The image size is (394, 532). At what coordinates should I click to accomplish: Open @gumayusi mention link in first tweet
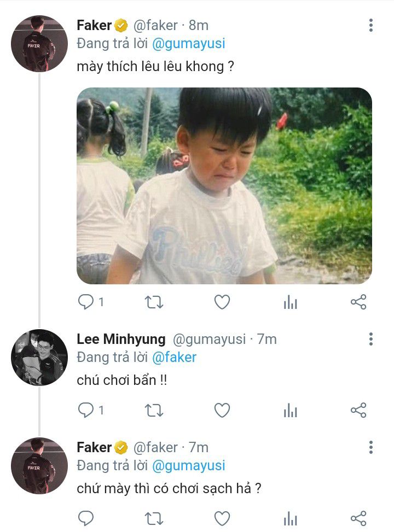click(x=188, y=44)
